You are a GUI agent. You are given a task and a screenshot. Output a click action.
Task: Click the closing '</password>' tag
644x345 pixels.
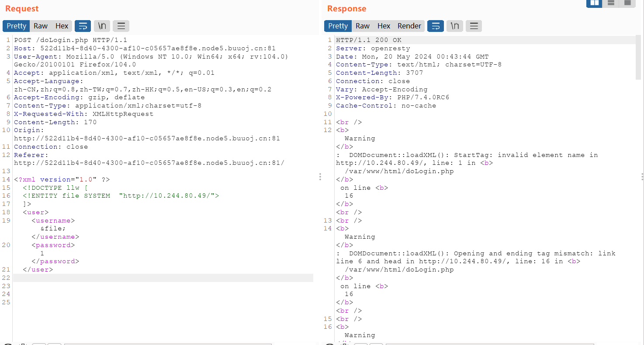coord(55,261)
